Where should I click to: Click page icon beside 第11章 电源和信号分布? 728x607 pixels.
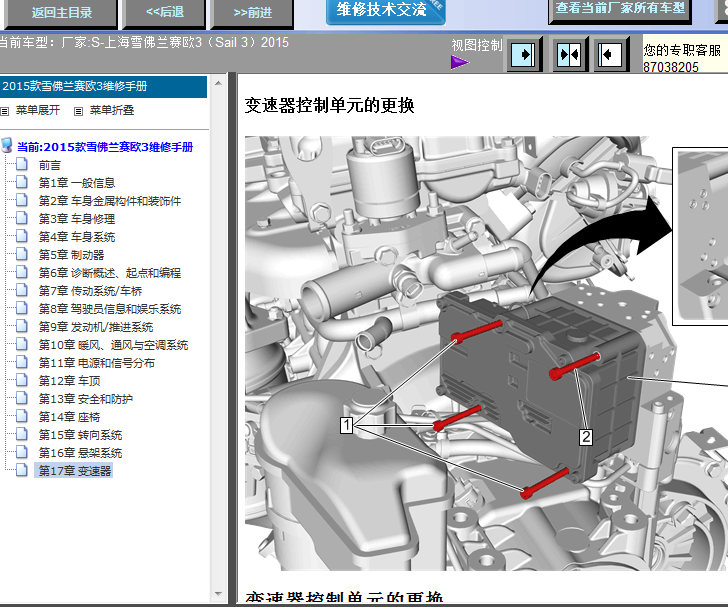(22, 362)
